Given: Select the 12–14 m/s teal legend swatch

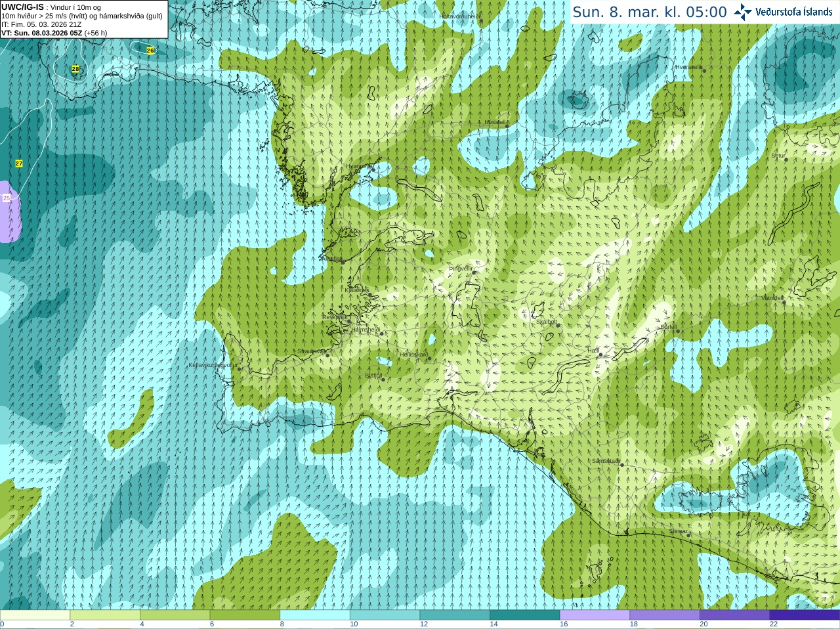Looking at the screenshot, I should click(x=455, y=615).
